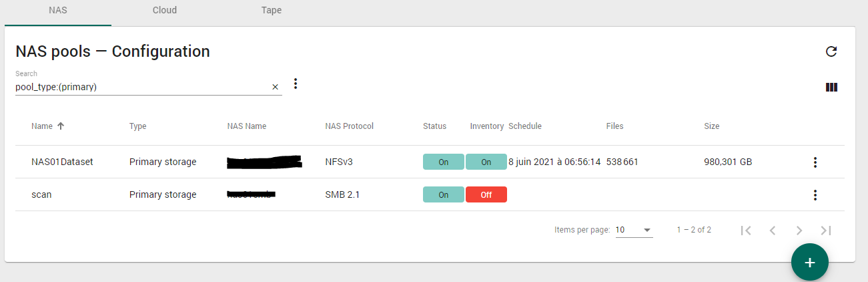
Task: Select the NAS tab
Action: point(58,11)
